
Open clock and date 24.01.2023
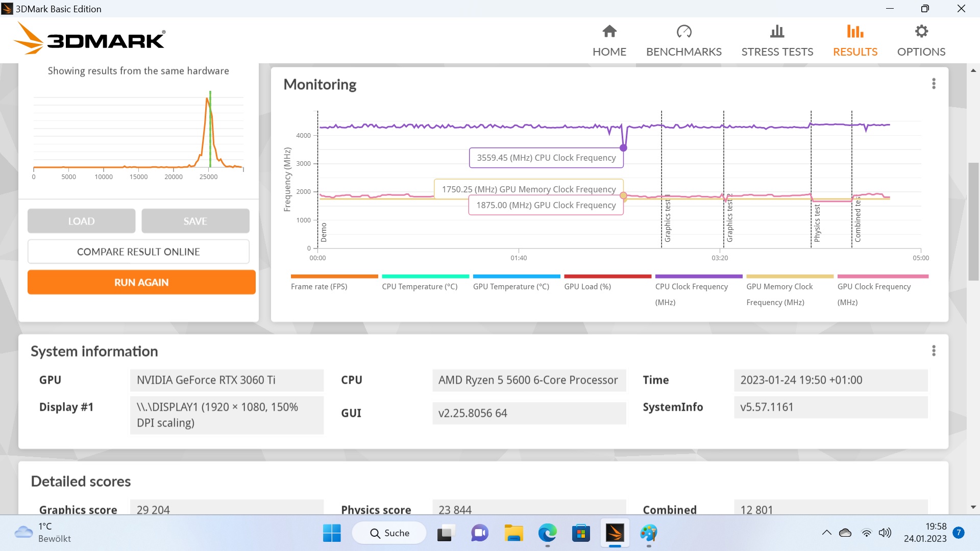coord(925,533)
